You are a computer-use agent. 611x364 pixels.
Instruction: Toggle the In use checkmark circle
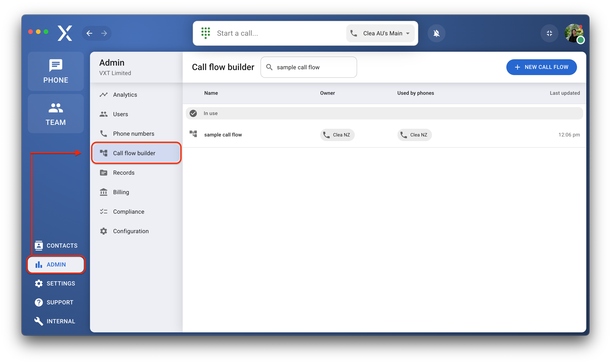(193, 113)
